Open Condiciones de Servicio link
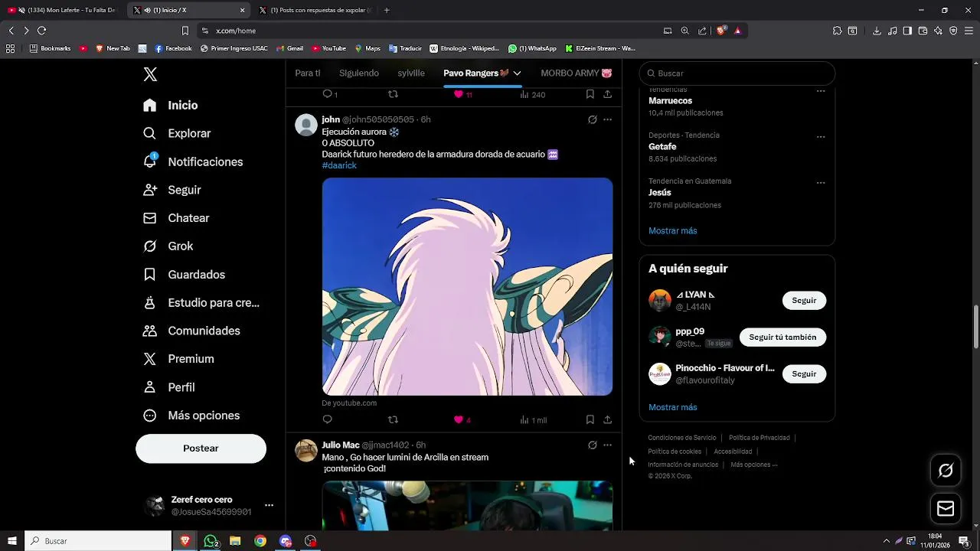 click(682, 438)
